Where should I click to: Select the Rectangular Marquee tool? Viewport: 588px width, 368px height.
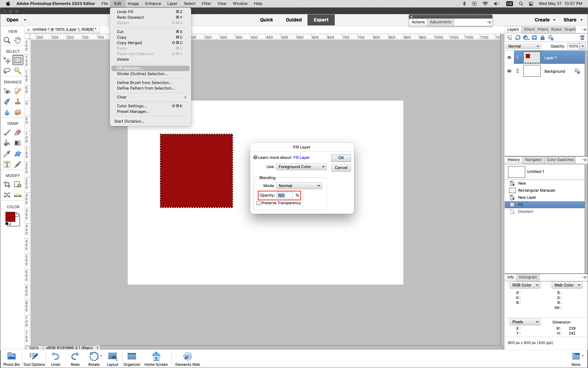[17, 60]
